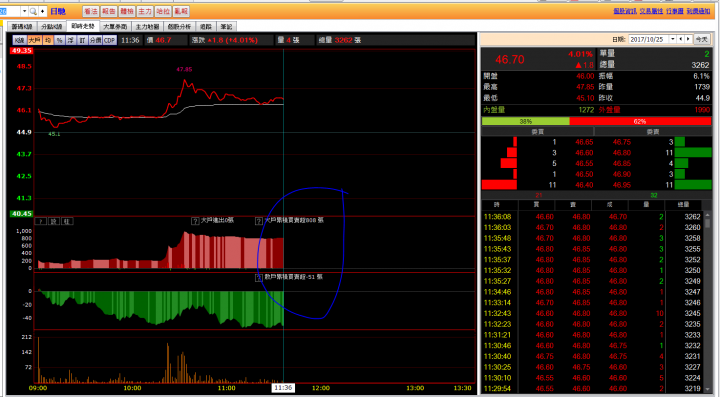Click the 46.65 best bid price
Viewport: 720px width, 397px height.
click(584, 142)
